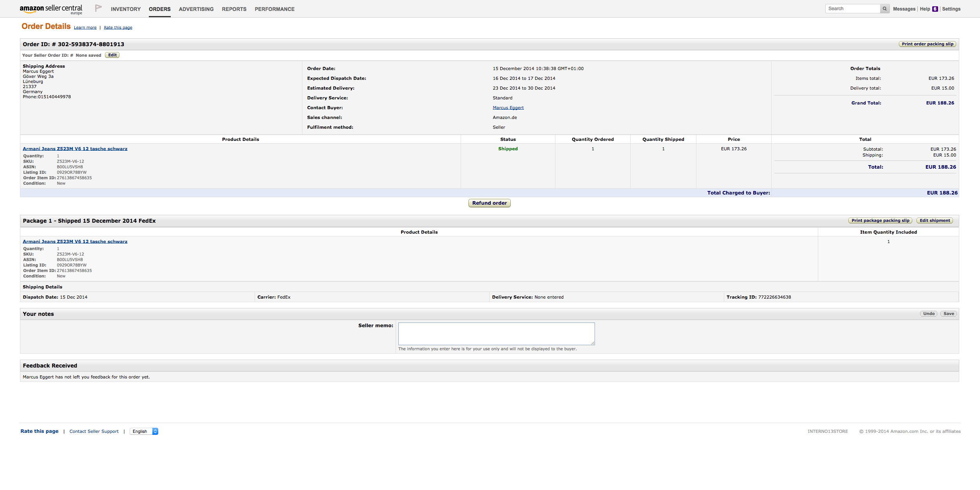Open Marcus Eggert contact buyer link

click(508, 108)
